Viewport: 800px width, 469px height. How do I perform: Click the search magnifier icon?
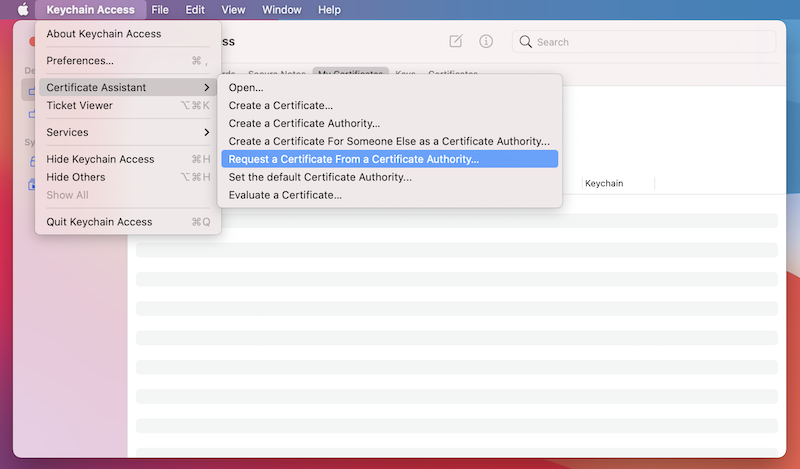(525, 42)
